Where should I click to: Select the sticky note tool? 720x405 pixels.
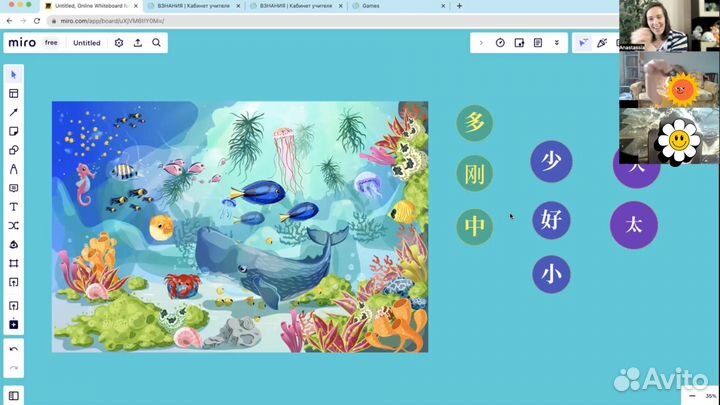[14, 131]
